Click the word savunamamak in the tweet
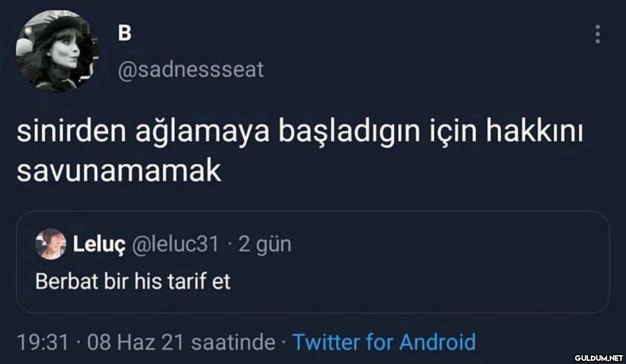This screenshot has width=626, height=364. point(119,172)
